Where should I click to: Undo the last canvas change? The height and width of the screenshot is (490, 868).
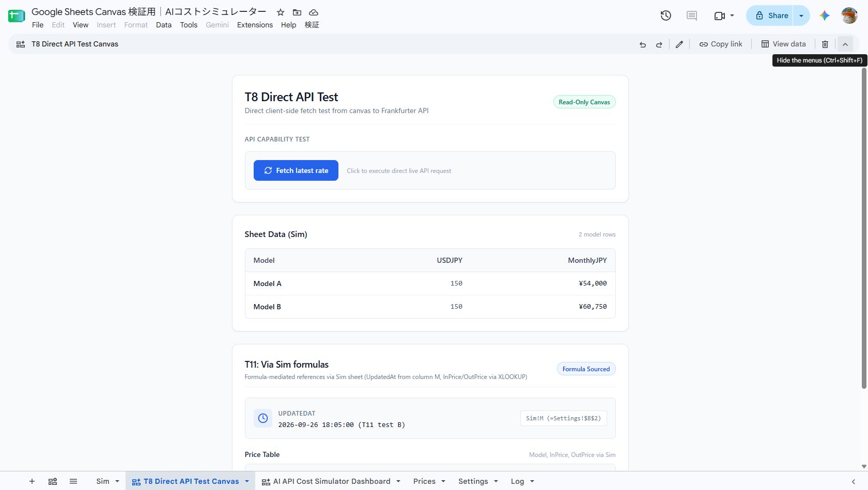tap(643, 44)
